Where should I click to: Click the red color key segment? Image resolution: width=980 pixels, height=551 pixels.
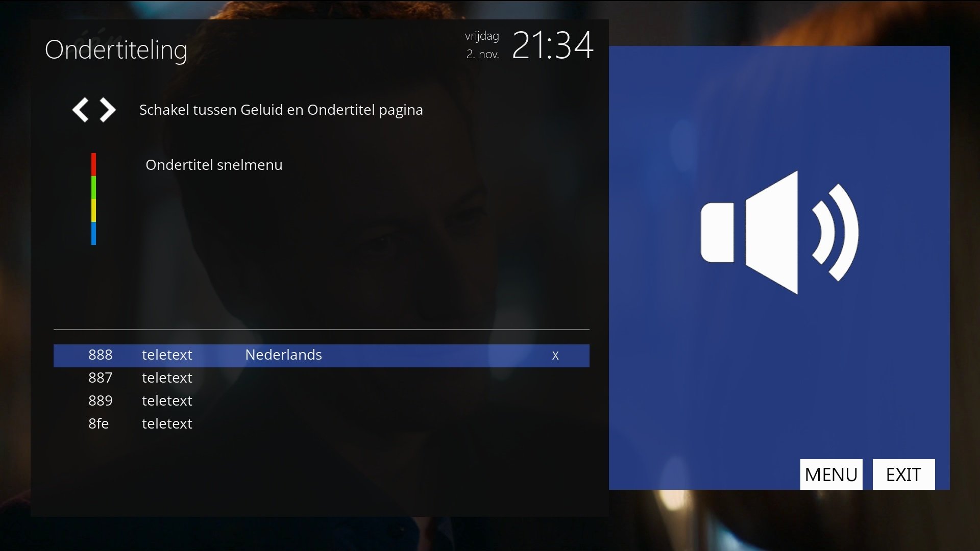[93, 164]
